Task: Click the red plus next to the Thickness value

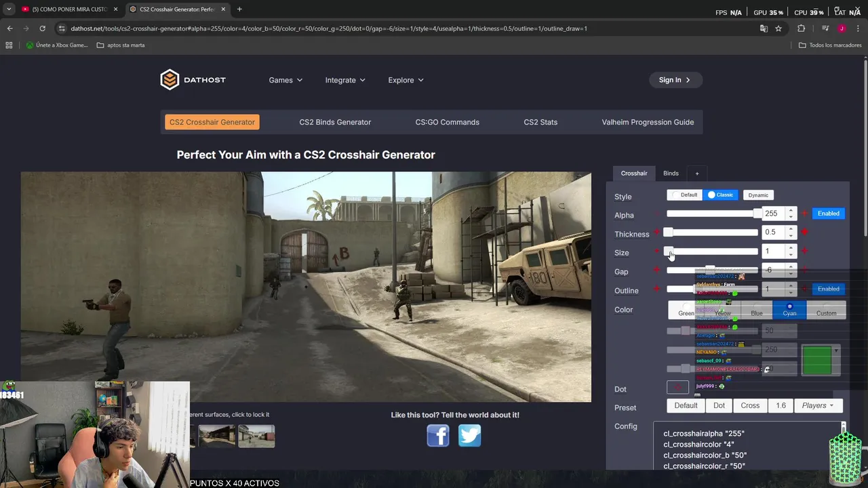Action: pos(804,232)
